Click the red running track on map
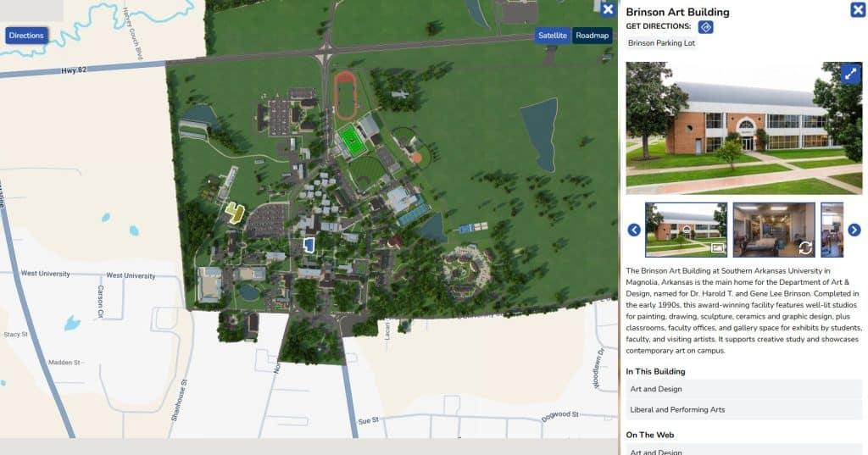The image size is (868, 455). coord(346,95)
